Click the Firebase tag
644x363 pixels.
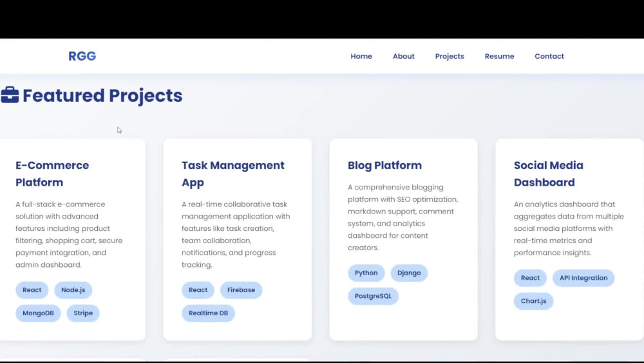coord(241,290)
